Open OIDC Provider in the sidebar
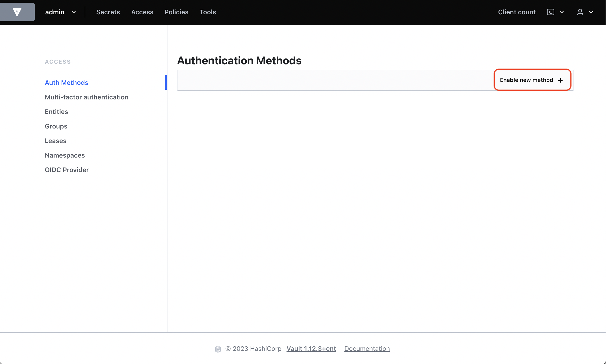The height and width of the screenshot is (364, 606). point(67,170)
